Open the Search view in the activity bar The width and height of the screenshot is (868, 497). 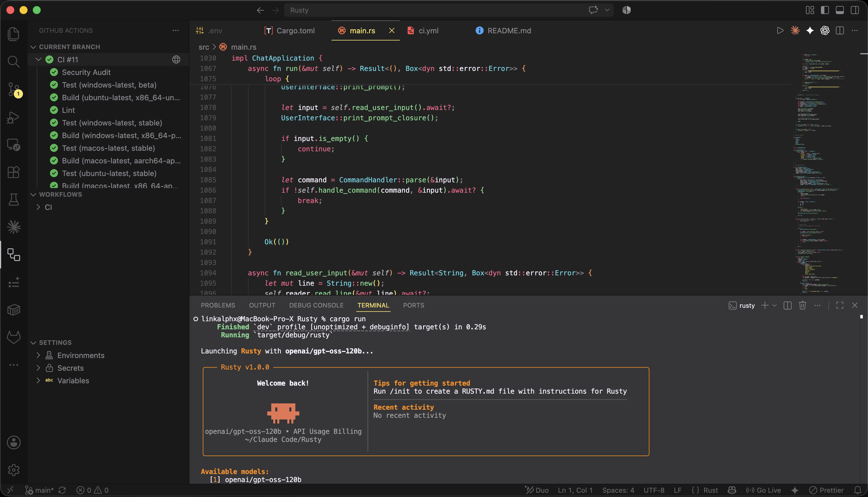click(14, 62)
